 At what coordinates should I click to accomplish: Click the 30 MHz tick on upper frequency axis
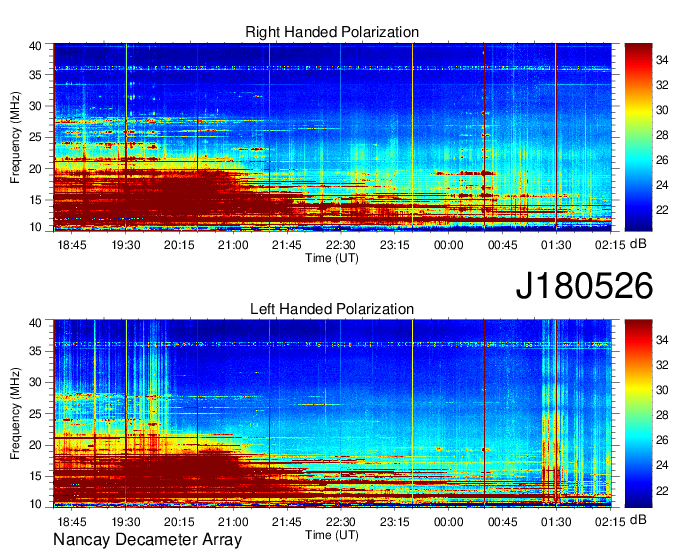[x=36, y=106]
